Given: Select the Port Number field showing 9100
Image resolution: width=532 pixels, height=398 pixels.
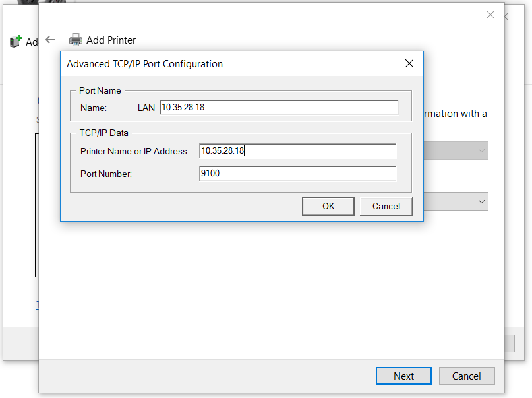Looking at the screenshot, I should [x=297, y=173].
